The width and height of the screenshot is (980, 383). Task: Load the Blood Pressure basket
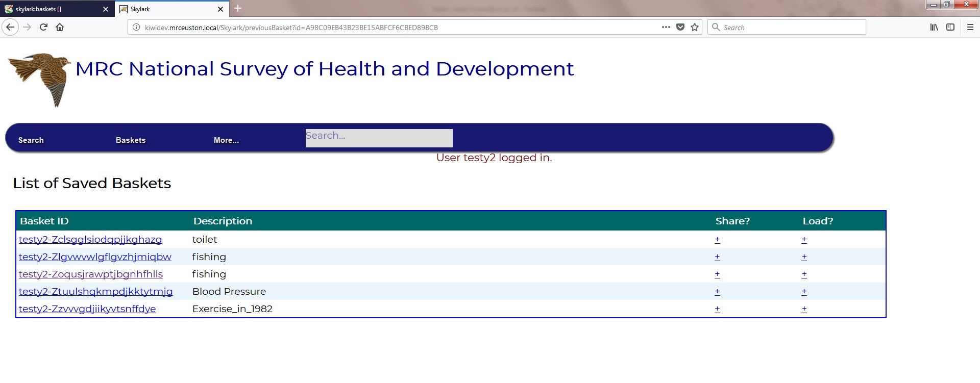click(x=804, y=292)
